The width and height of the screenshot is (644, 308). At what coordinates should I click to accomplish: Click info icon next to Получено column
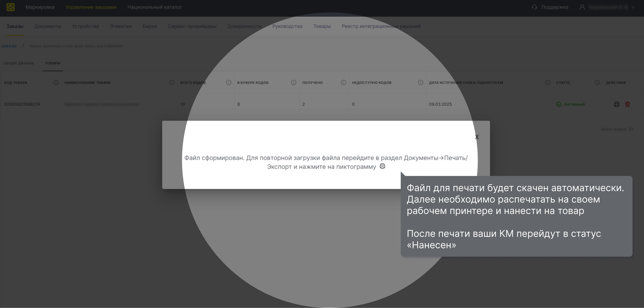[x=343, y=82]
